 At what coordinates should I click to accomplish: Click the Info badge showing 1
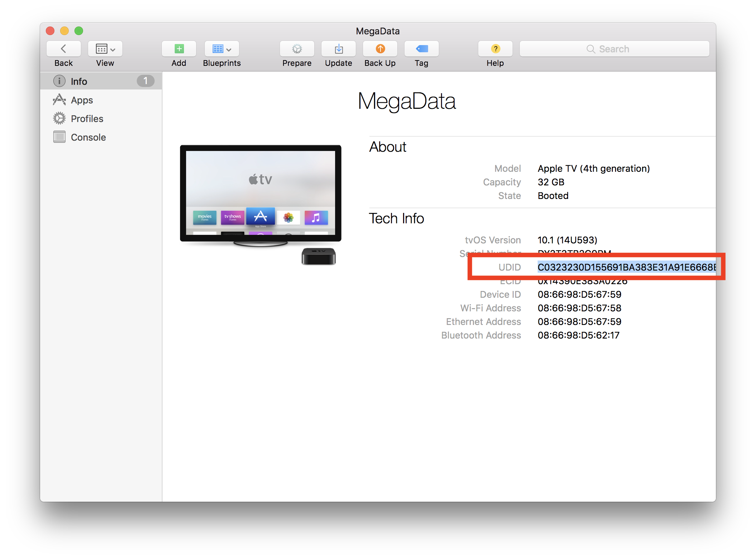click(x=145, y=81)
